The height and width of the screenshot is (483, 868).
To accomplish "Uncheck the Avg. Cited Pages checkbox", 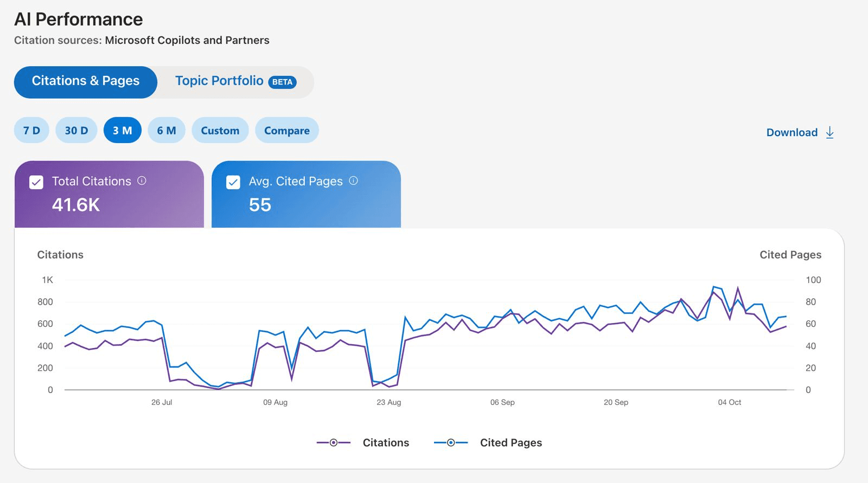I will click(233, 182).
